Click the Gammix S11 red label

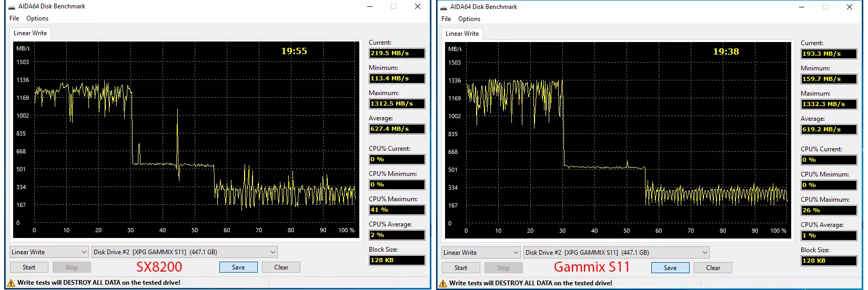(592, 267)
